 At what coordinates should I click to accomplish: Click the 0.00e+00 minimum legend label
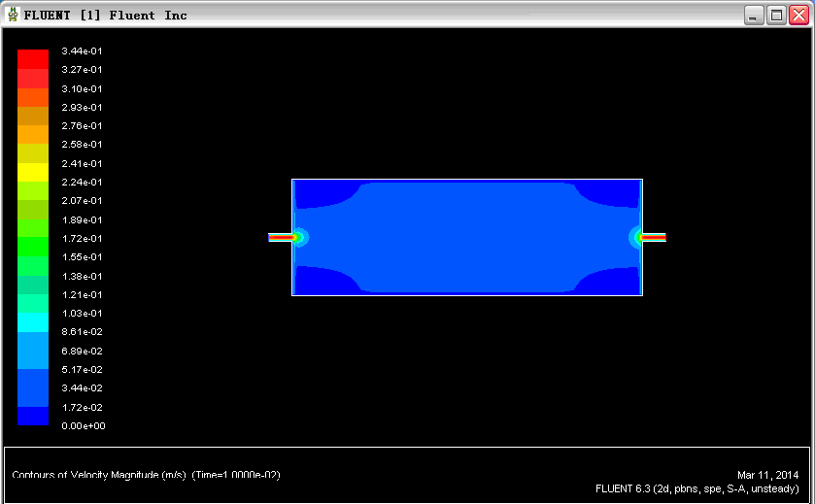click(x=83, y=426)
